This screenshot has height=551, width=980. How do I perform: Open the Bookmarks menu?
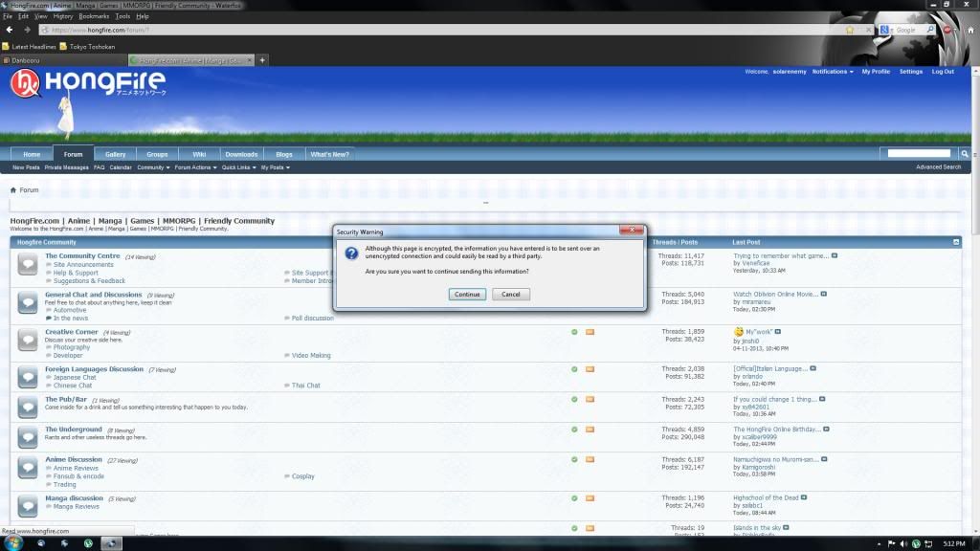[94, 16]
